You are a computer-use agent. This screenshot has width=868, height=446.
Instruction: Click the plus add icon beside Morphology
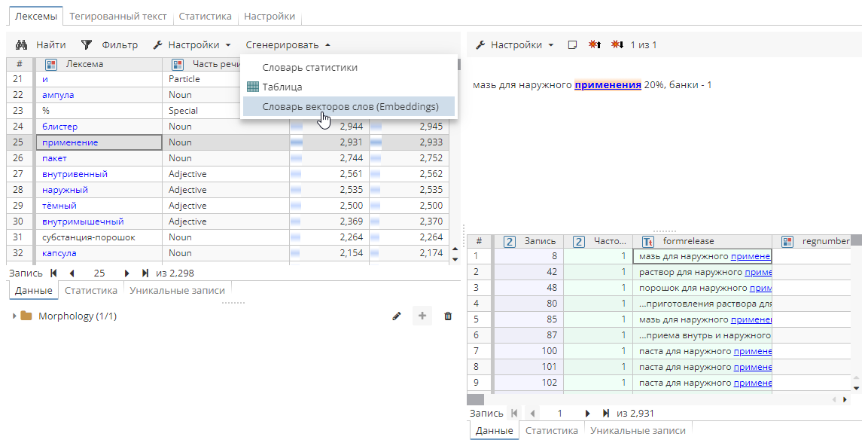pos(422,316)
